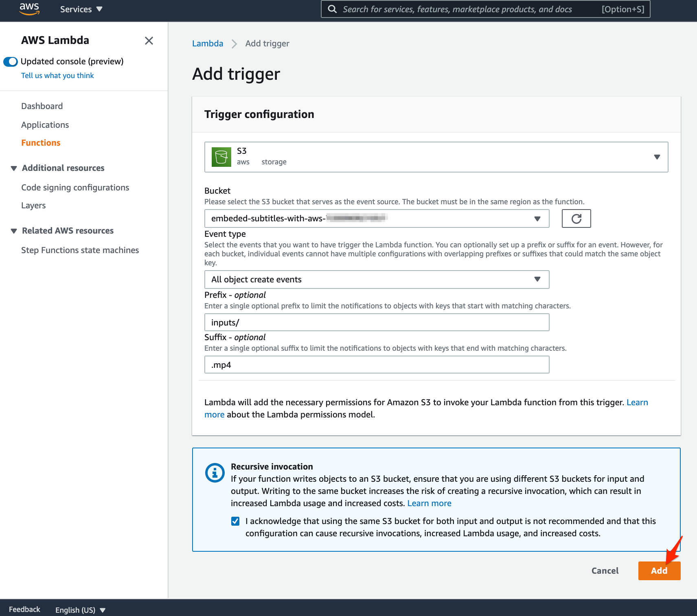Open Applications in the sidebar
The width and height of the screenshot is (697, 616).
click(45, 125)
